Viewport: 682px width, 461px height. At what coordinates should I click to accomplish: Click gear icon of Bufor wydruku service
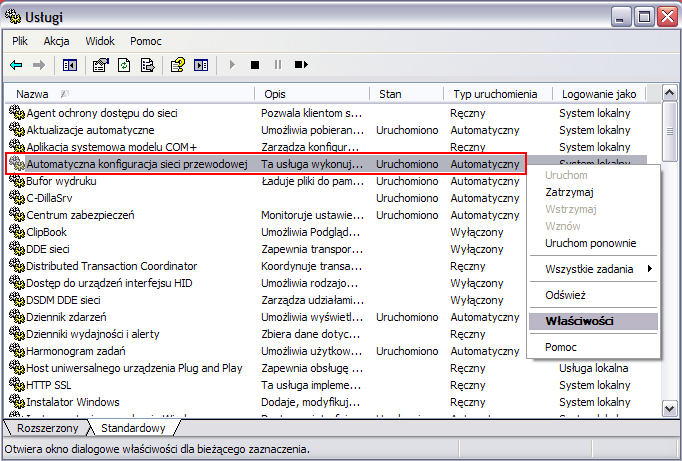click(16, 181)
